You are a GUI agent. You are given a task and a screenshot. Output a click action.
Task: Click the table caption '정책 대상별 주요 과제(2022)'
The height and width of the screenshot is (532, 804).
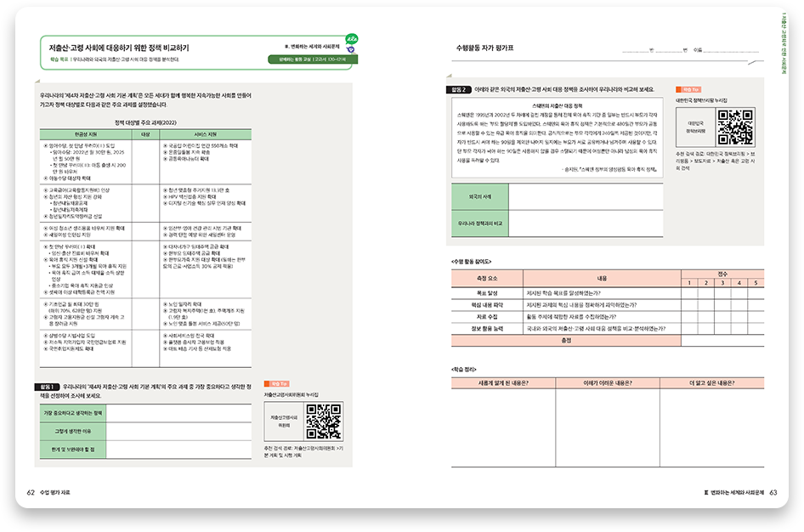pyautogui.click(x=145, y=123)
